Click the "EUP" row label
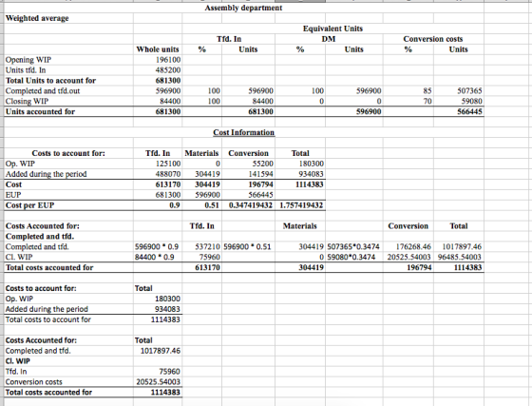This screenshot has width=532, height=406. [x=13, y=195]
